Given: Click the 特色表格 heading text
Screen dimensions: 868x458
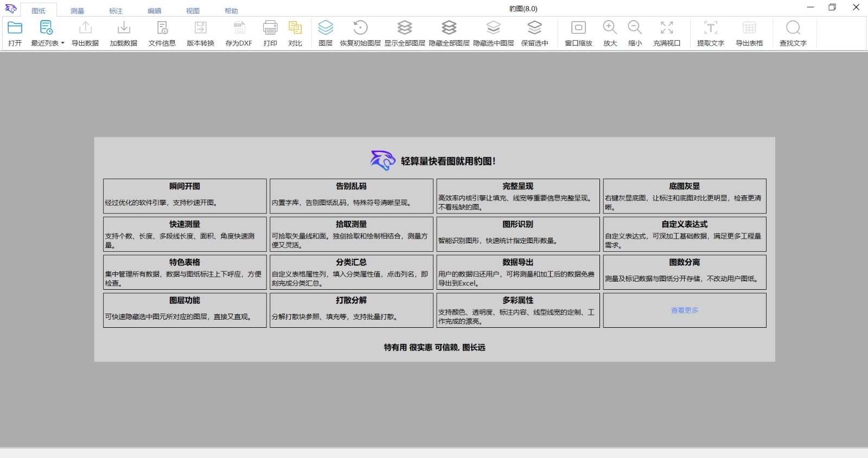Looking at the screenshot, I should point(185,262).
